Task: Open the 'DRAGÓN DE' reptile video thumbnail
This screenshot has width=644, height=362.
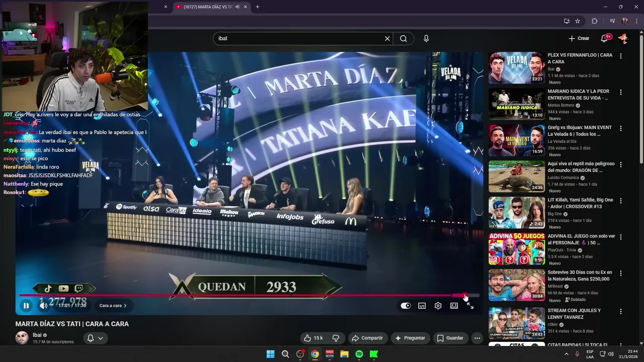Action: click(516, 176)
